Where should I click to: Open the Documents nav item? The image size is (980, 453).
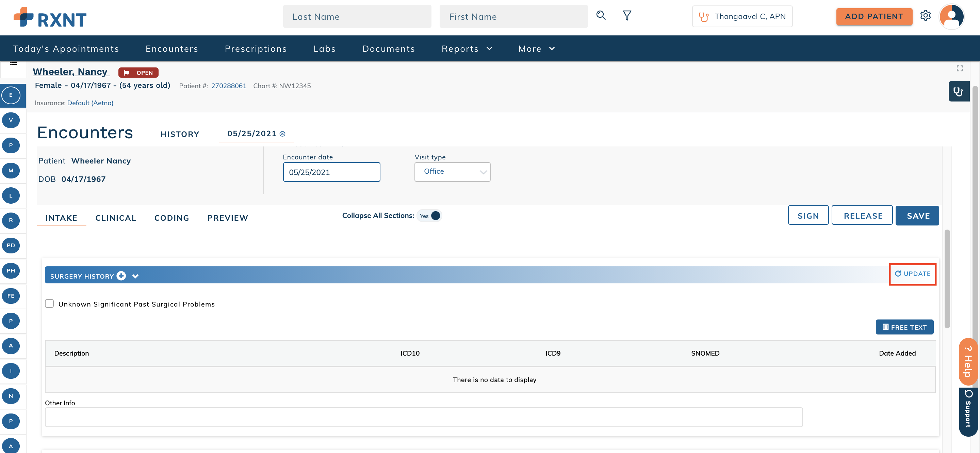pos(388,49)
